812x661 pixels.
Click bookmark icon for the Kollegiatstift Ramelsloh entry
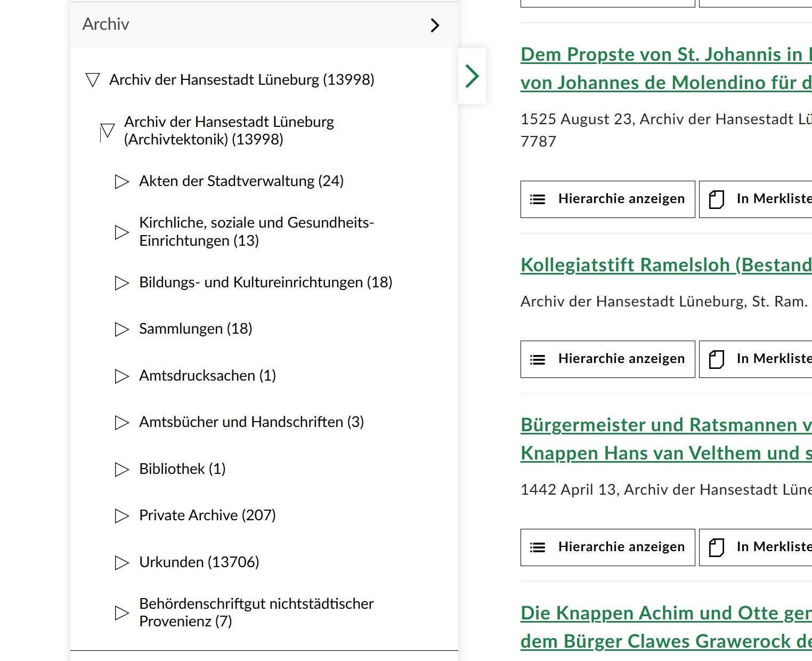pos(717,360)
